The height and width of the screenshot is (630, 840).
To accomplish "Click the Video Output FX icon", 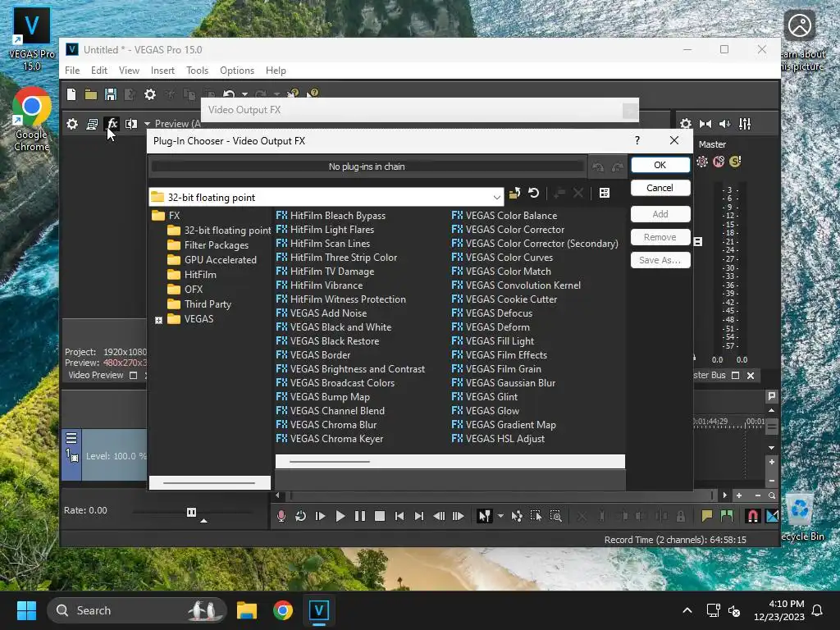I will pos(112,124).
